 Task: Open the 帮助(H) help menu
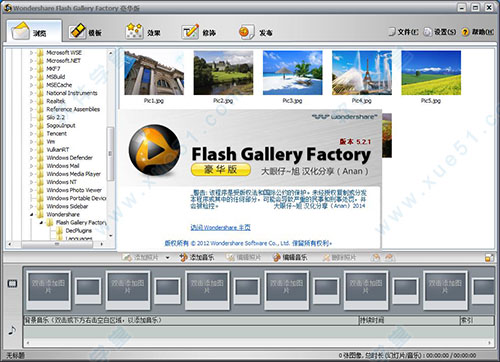478,32
